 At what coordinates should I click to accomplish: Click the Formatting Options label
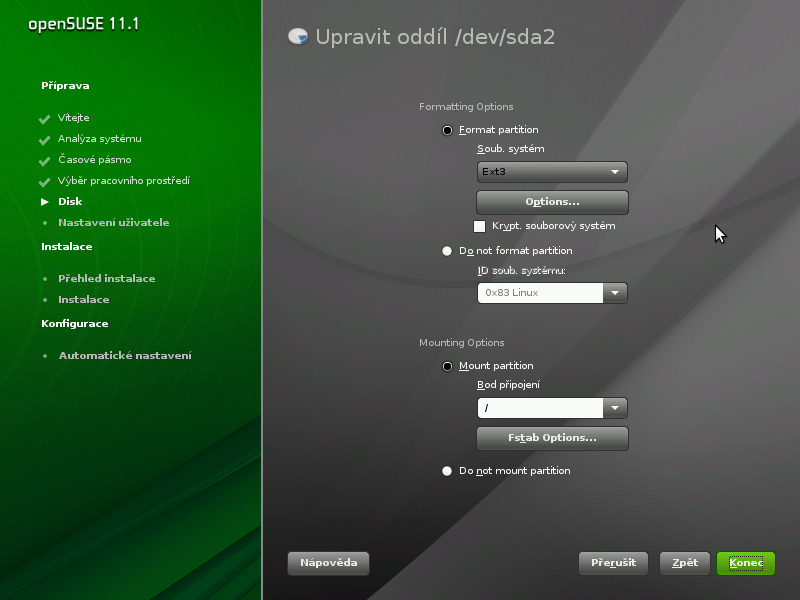point(466,107)
